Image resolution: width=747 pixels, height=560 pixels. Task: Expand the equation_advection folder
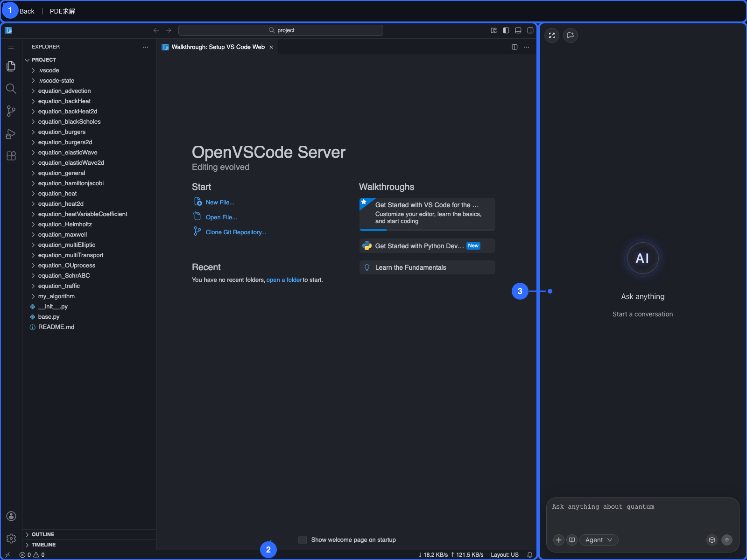[x=90, y=91]
